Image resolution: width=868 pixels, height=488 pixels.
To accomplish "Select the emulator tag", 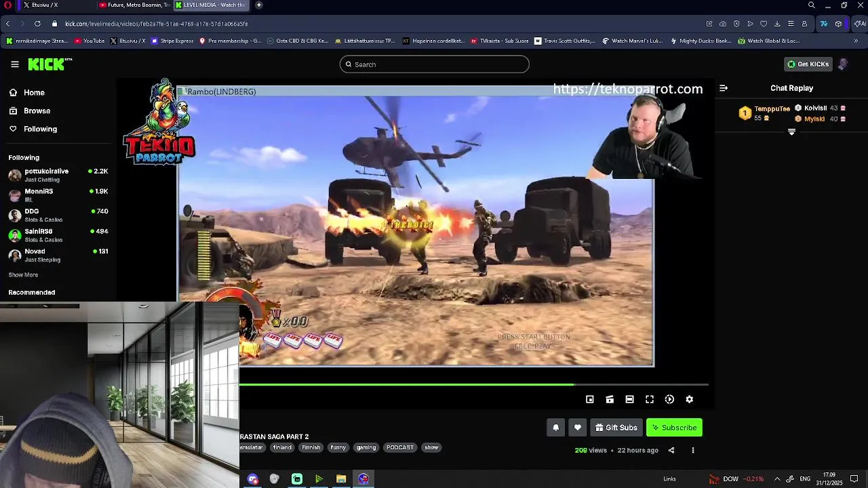I will tap(251, 447).
